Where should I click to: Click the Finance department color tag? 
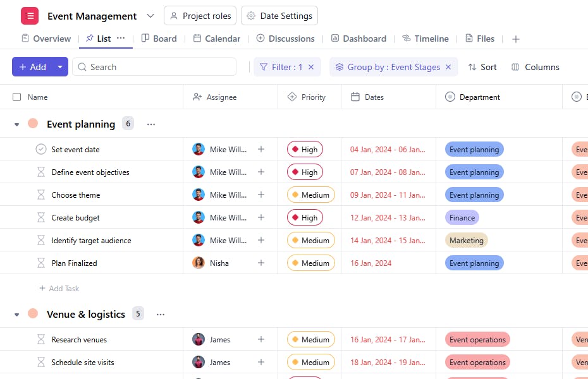click(462, 218)
